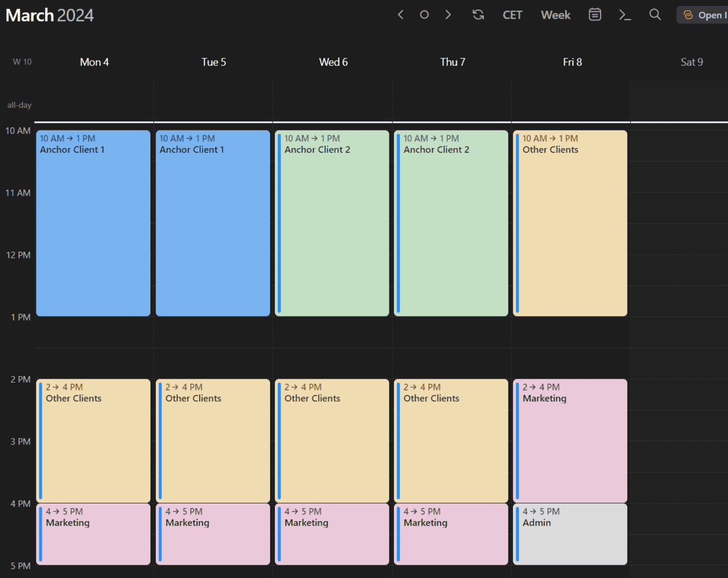Image resolution: width=728 pixels, height=578 pixels.
Task: Click the sync refresh icon
Action: 479,15
